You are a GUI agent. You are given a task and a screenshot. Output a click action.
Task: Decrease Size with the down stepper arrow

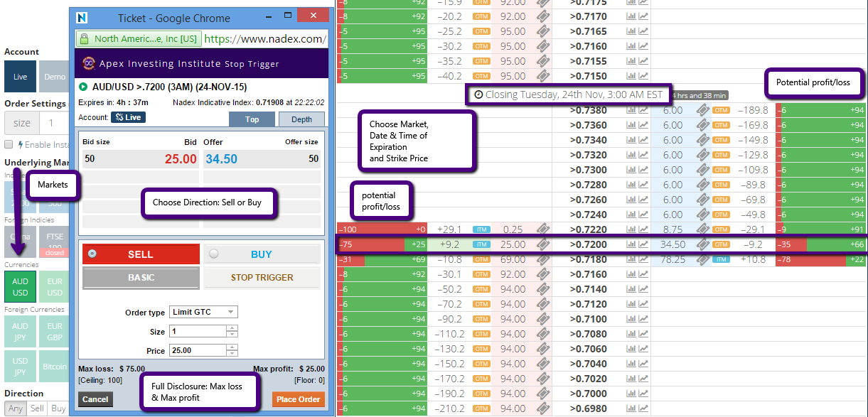(232, 335)
